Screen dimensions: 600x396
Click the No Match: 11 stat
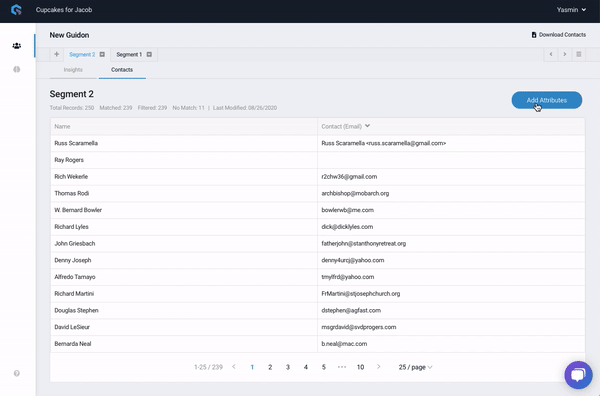pyautogui.click(x=188, y=108)
